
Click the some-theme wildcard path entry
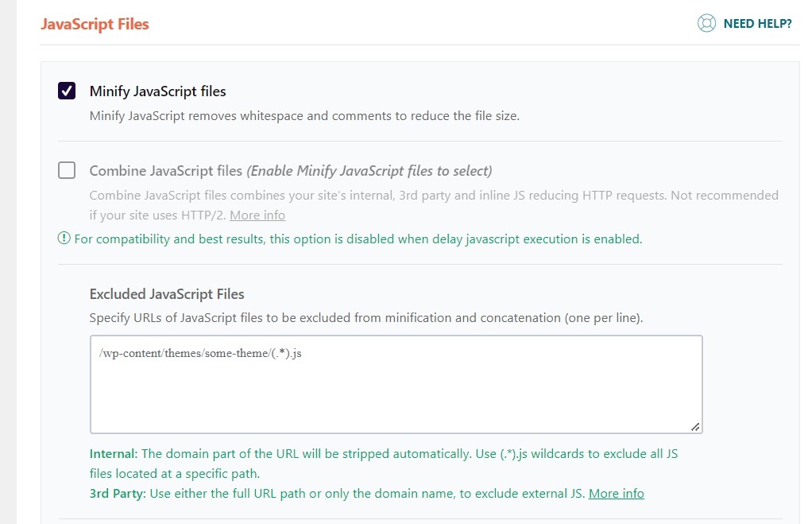coord(200,354)
